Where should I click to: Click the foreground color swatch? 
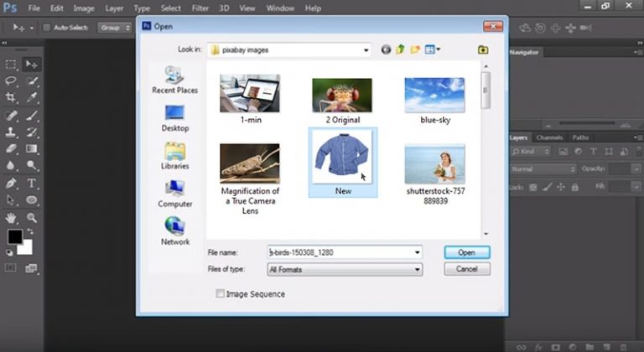[x=14, y=237]
